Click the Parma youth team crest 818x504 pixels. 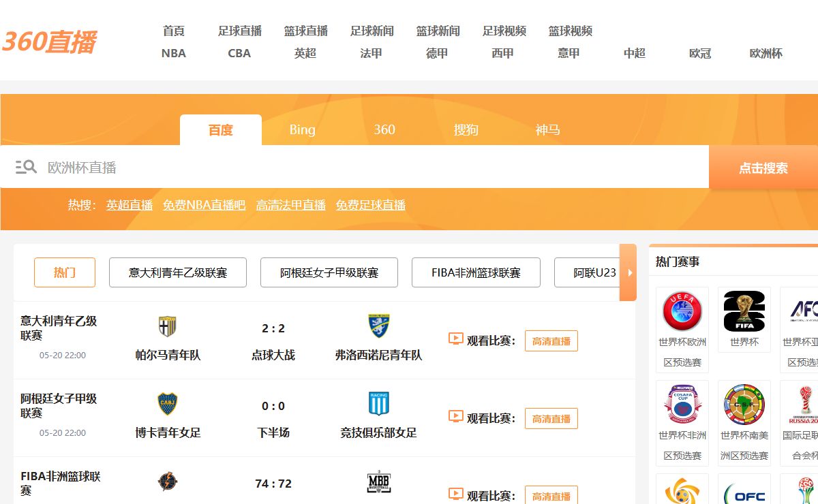pyautogui.click(x=168, y=326)
